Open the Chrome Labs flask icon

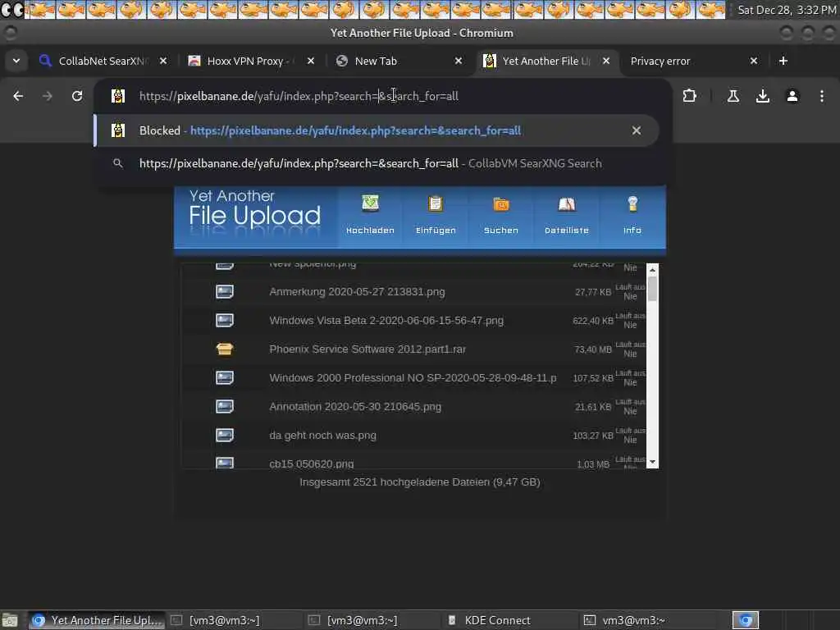tap(733, 96)
